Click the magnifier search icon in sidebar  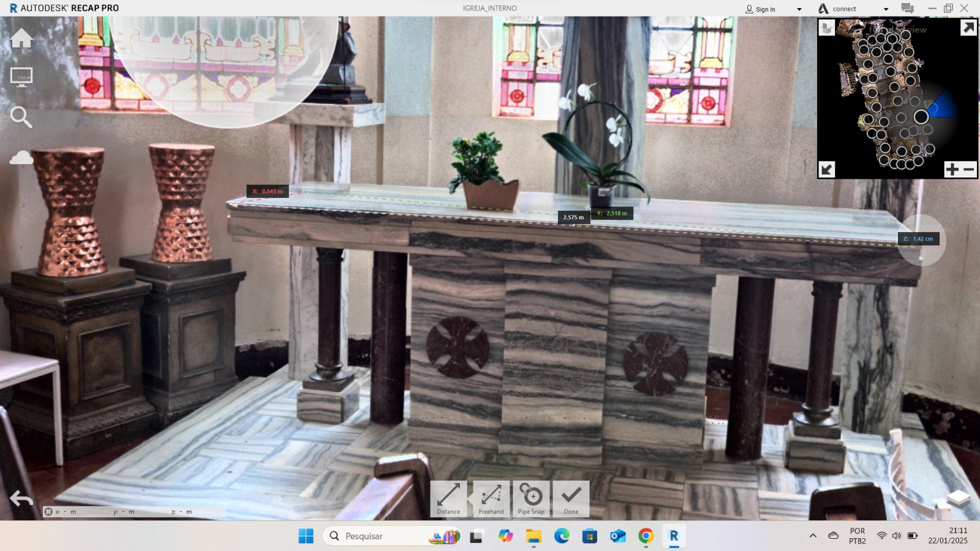(x=21, y=116)
